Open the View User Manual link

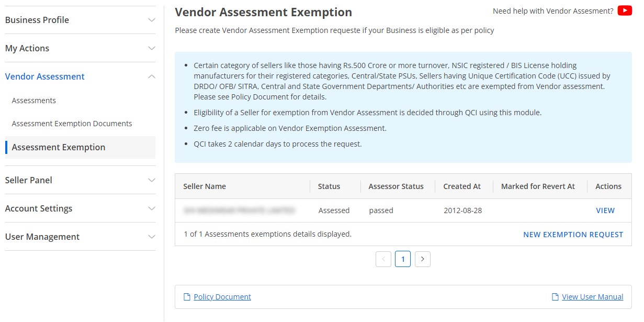(593, 297)
